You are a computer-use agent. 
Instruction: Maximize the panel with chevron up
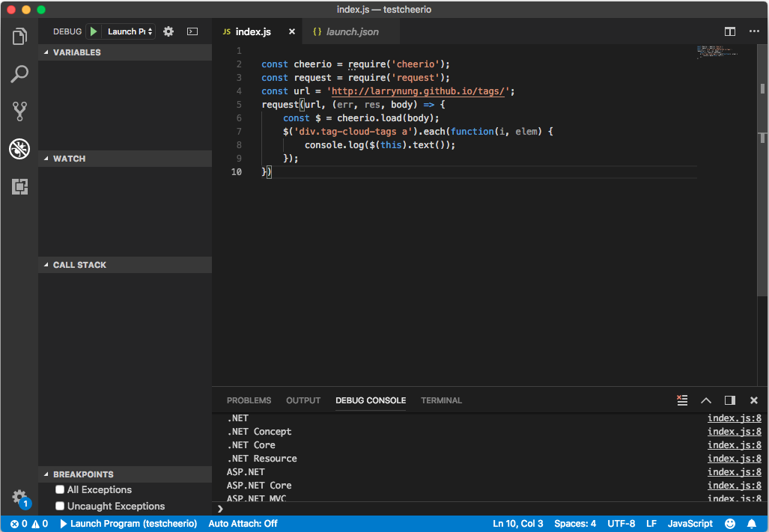(706, 400)
